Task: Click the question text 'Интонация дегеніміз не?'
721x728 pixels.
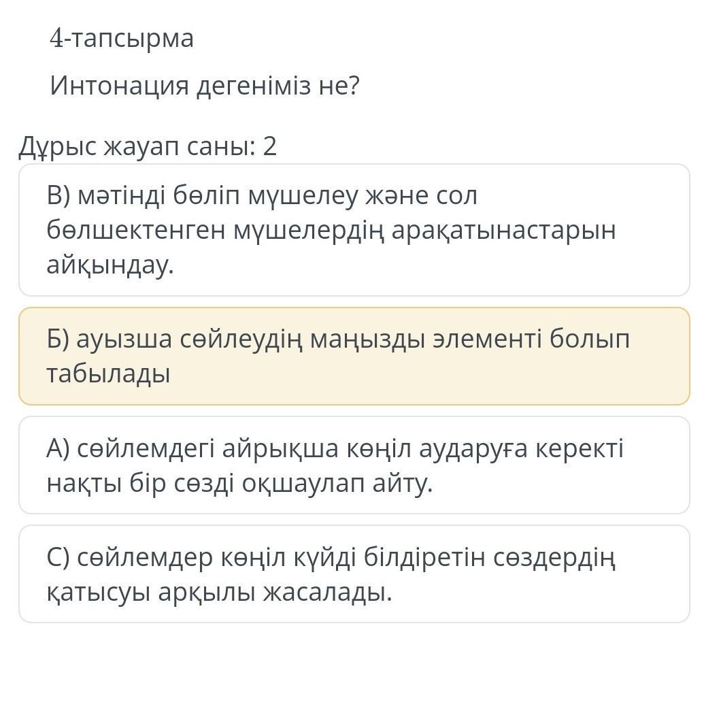Action: 205,86
